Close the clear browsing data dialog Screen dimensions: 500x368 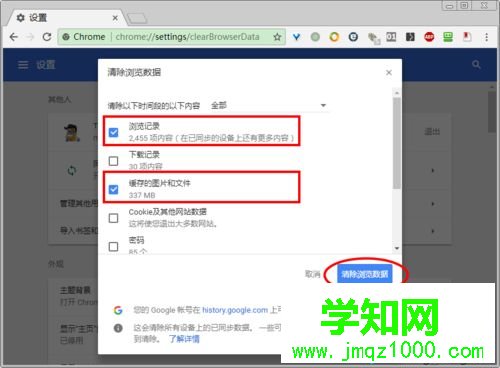click(389, 72)
